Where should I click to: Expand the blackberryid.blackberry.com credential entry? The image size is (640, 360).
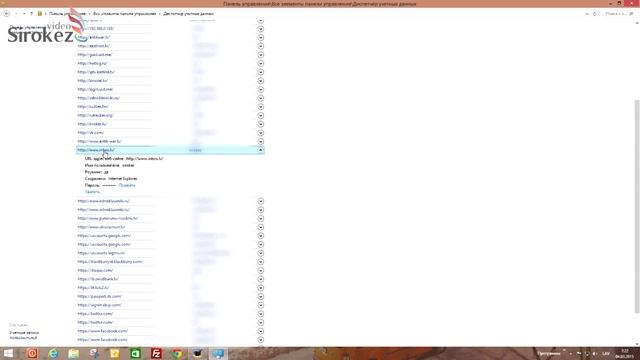[260, 262]
